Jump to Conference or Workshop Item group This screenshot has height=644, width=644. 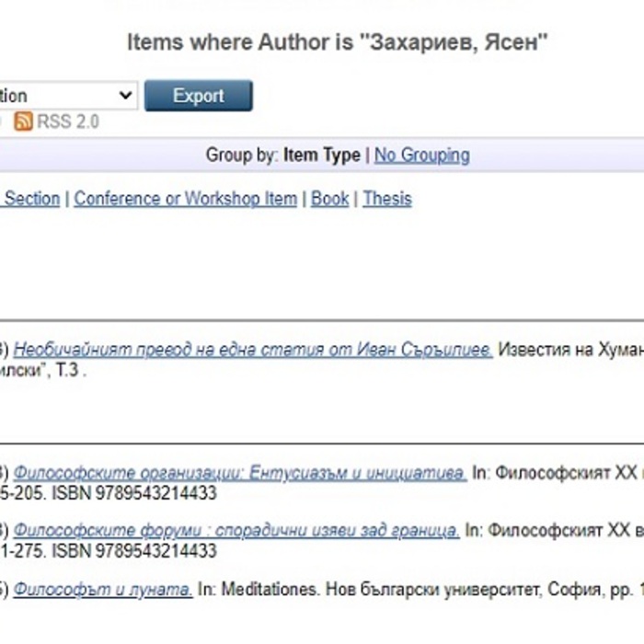[186, 199]
